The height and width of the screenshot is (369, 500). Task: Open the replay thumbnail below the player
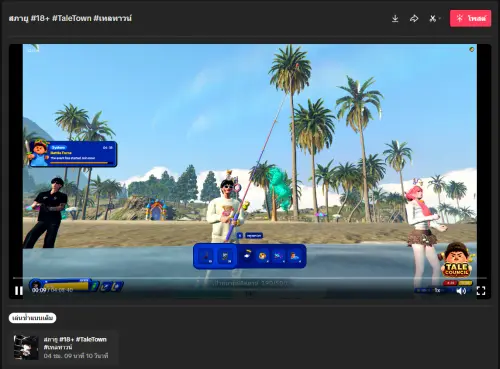[26, 347]
